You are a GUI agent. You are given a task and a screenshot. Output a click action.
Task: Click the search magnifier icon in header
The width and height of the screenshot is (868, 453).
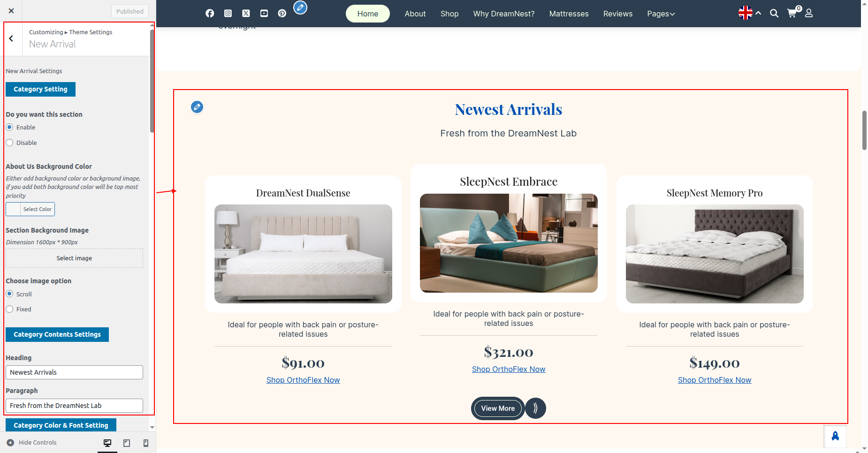[774, 14]
